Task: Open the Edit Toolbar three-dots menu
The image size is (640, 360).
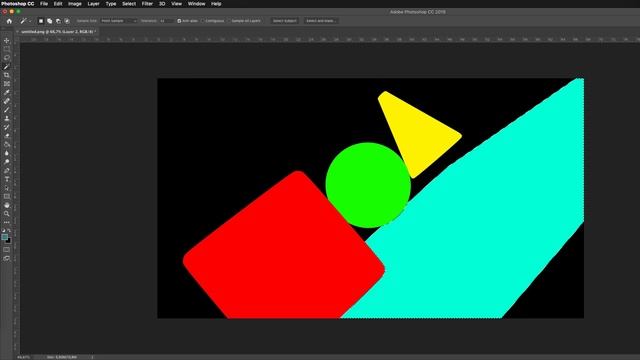Action: 7,222
